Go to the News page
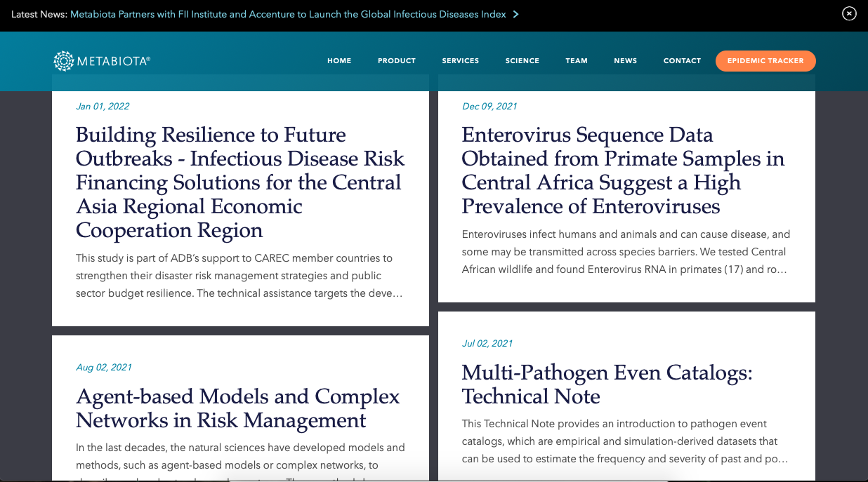This screenshot has height=482, width=868. click(x=626, y=61)
